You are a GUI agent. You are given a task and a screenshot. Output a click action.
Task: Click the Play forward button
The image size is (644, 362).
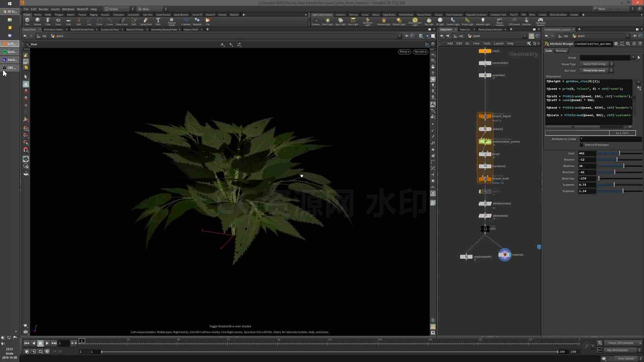47,343
